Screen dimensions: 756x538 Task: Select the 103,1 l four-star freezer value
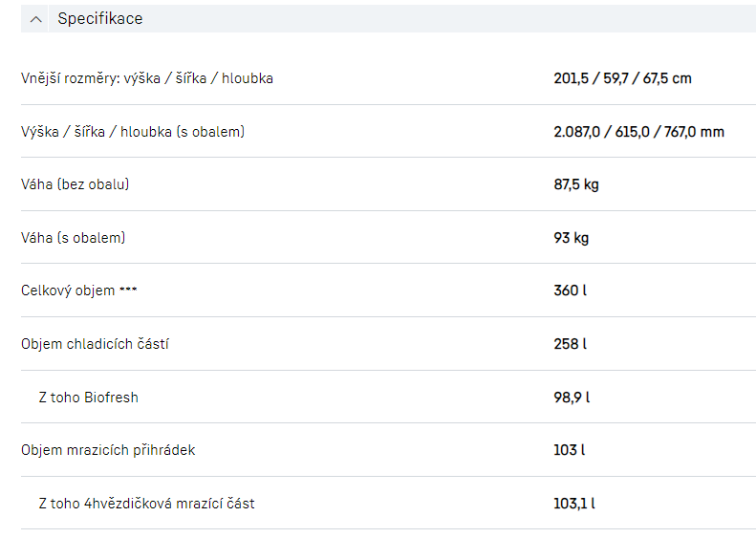coord(574,504)
